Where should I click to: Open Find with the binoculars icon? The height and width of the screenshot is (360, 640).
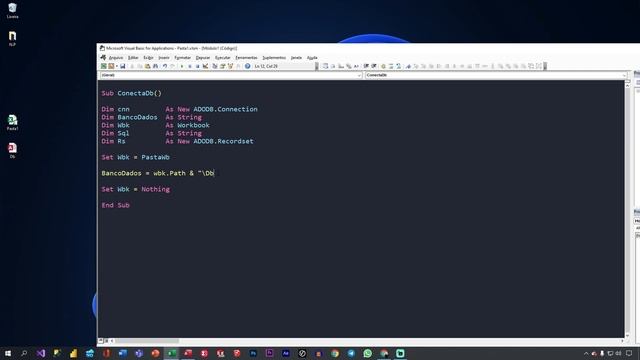(x=156, y=66)
